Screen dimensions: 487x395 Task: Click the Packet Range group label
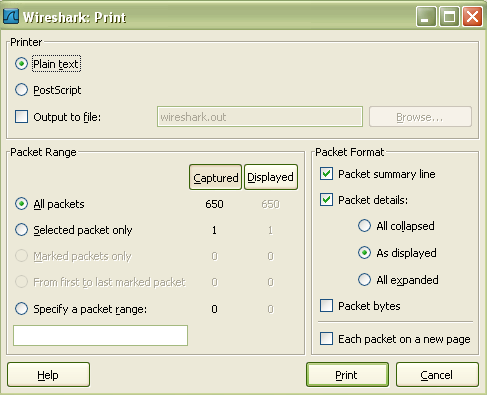(43, 152)
